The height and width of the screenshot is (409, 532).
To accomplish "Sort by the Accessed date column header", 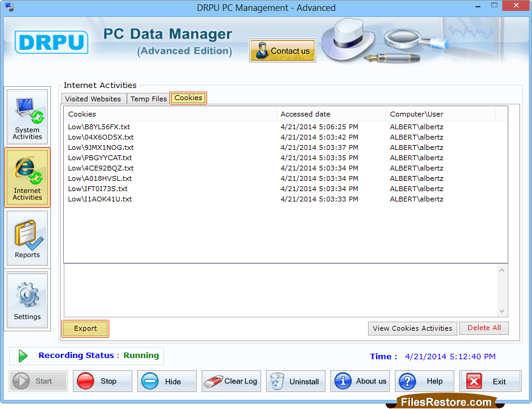I will coord(331,114).
